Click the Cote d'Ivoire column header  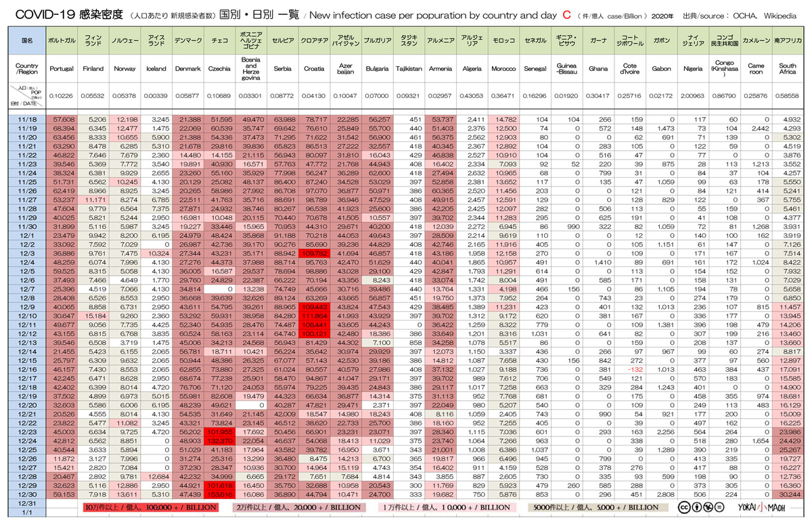click(630, 69)
